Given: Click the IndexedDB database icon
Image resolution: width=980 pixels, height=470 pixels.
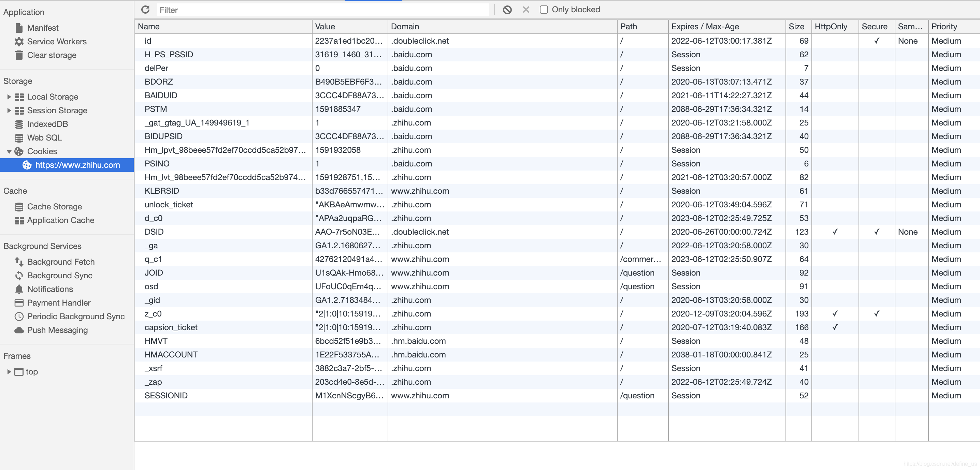Looking at the screenshot, I should pos(19,124).
